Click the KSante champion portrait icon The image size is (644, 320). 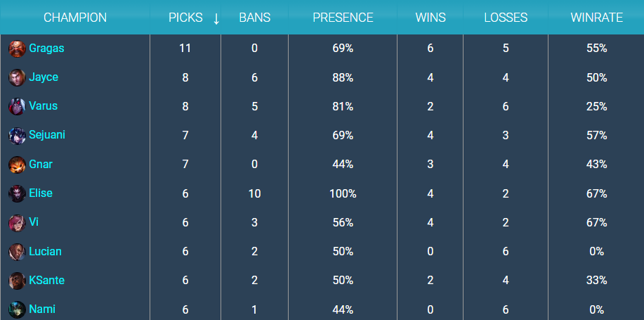coord(17,281)
